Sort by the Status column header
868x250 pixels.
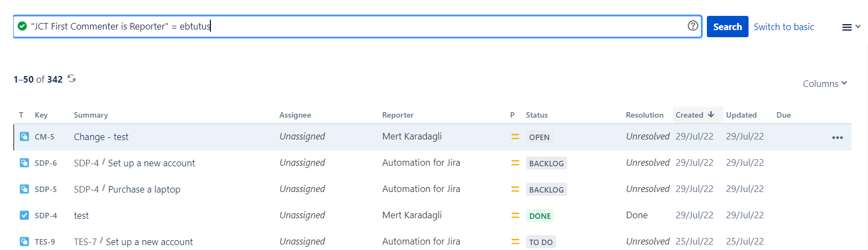point(536,115)
